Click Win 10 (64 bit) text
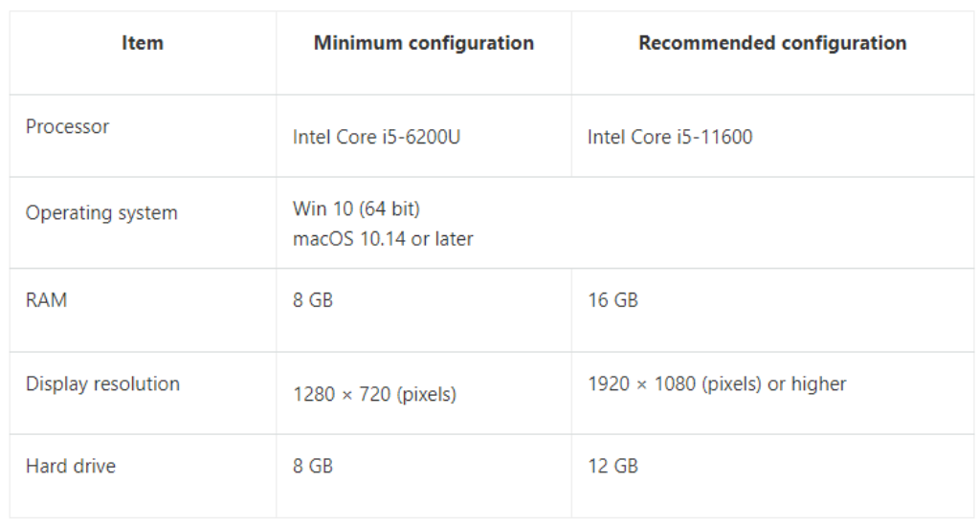The height and width of the screenshot is (525, 980). click(x=356, y=208)
